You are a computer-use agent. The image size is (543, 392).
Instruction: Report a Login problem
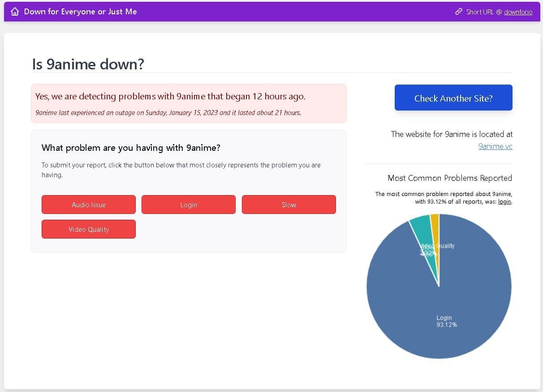189,205
